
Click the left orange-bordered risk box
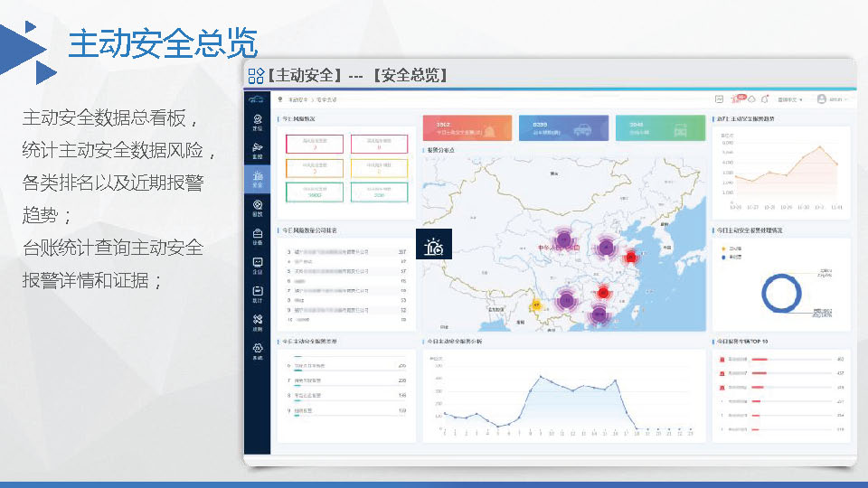(x=315, y=168)
